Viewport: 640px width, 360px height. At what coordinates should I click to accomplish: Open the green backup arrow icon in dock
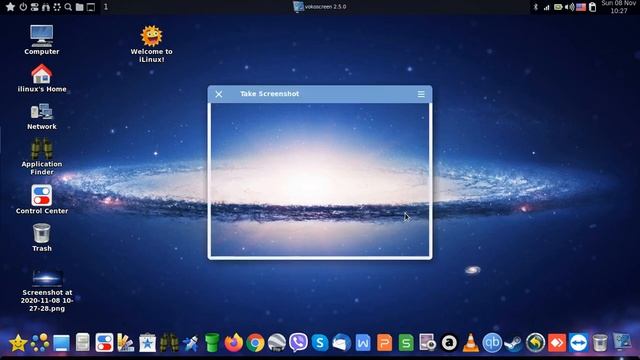(535, 343)
